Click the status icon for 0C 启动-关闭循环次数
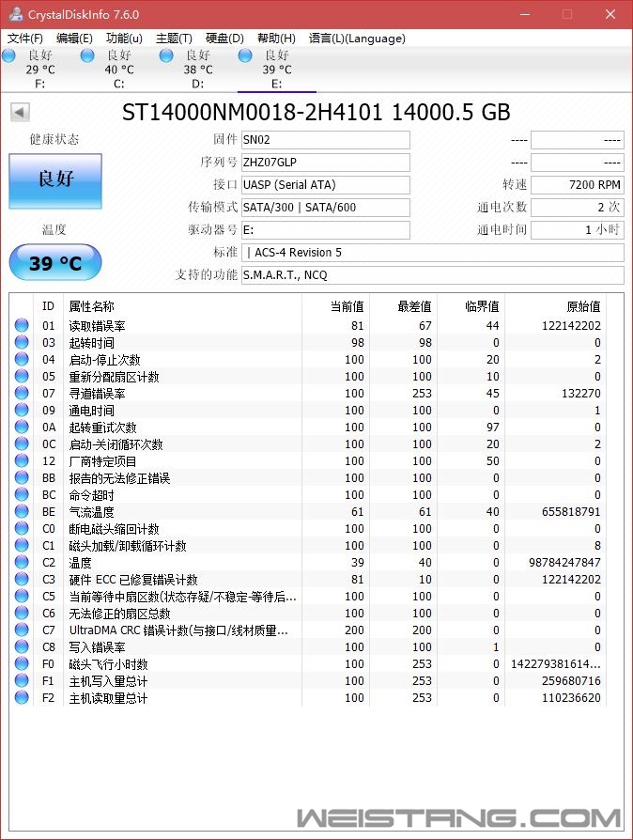This screenshot has width=633, height=840. (22, 443)
